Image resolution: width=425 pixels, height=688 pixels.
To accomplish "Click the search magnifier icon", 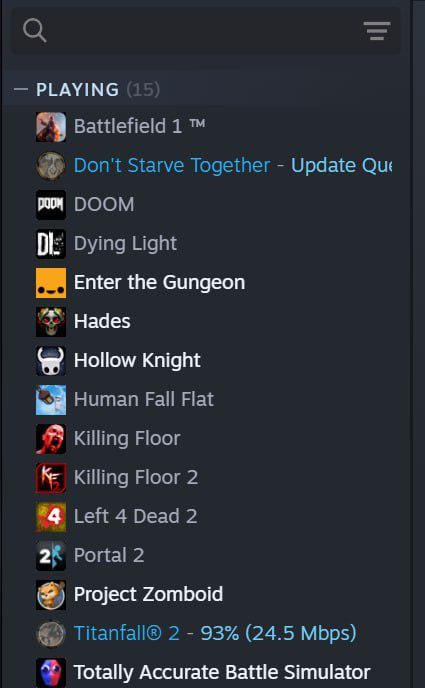I will pos(35,31).
